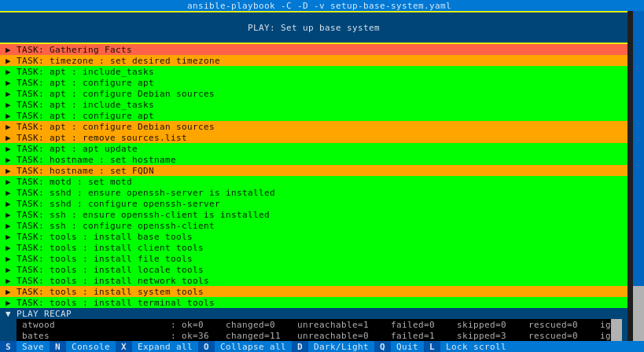The height and width of the screenshot is (352, 644).
Task: Expand the tools install network tools task
Action: [314, 280]
